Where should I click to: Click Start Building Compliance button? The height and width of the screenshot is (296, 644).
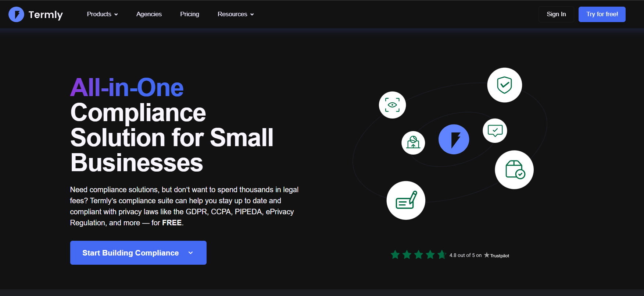pyautogui.click(x=138, y=253)
